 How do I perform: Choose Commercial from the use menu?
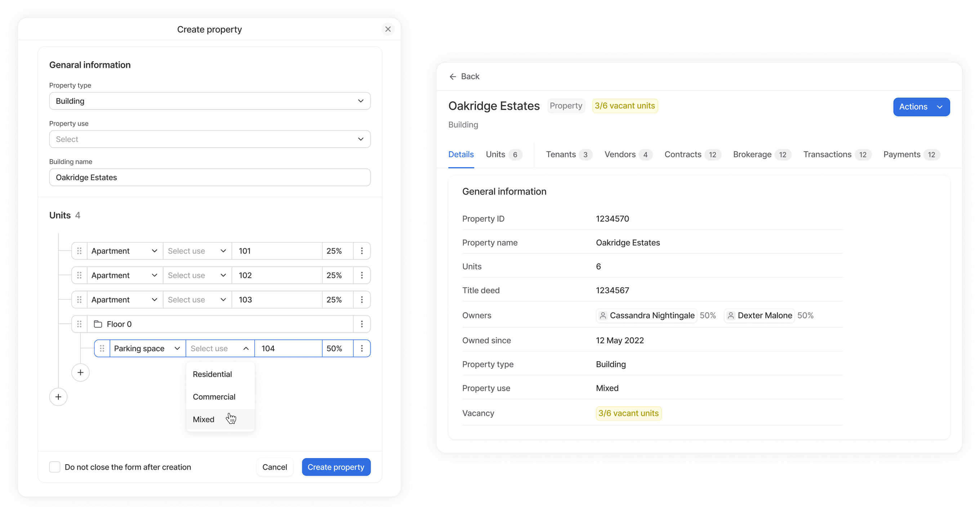tap(220, 397)
